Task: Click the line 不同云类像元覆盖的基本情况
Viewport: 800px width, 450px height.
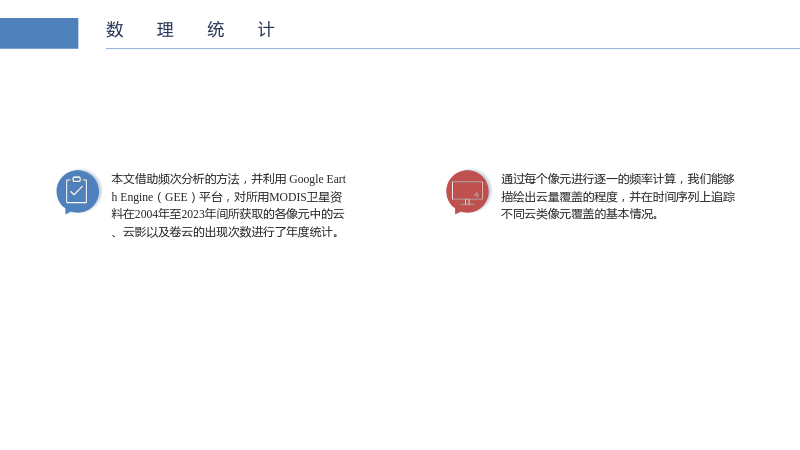Action: pyautogui.click(x=580, y=214)
